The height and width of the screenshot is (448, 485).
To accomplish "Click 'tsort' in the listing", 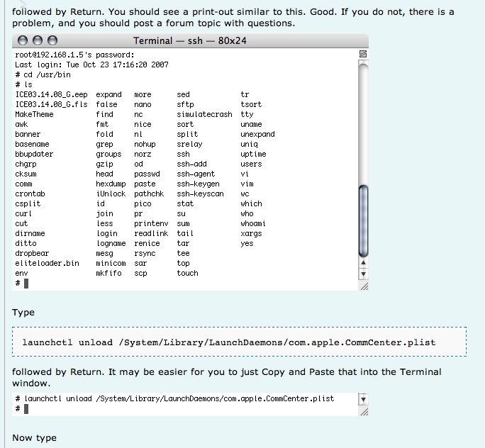I will point(251,104).
